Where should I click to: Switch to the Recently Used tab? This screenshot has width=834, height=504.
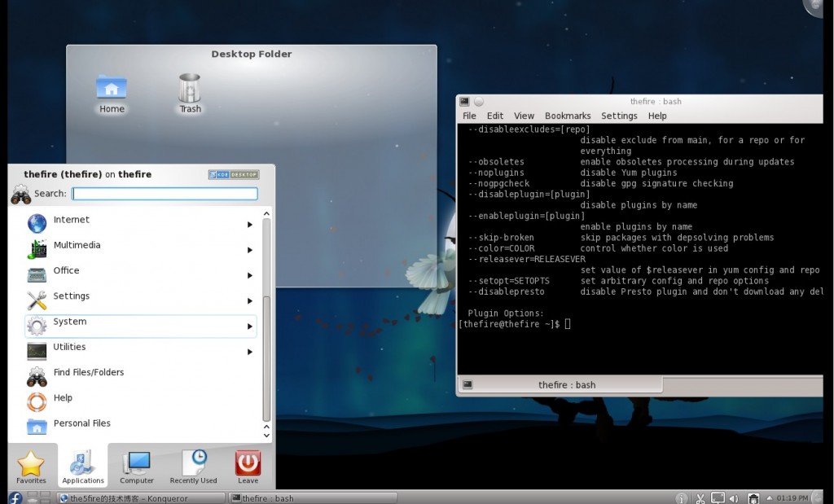pyautogui.click(x=193, y=467)
